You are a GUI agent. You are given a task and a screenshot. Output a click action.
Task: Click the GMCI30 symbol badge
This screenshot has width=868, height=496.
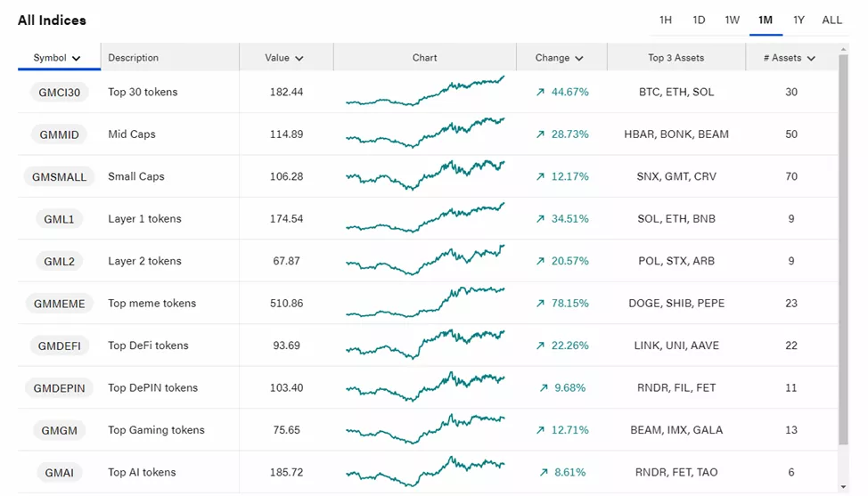(59, 93)
